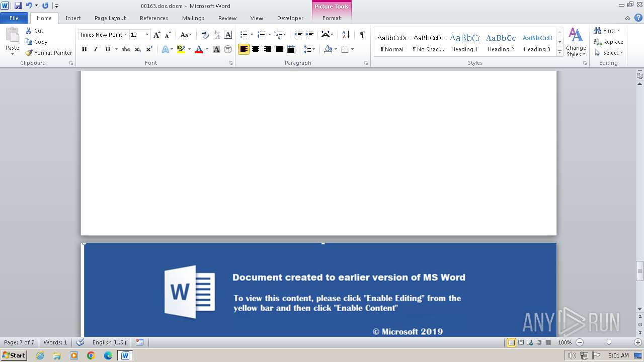Click the Redo icon

tap(45, 6)
